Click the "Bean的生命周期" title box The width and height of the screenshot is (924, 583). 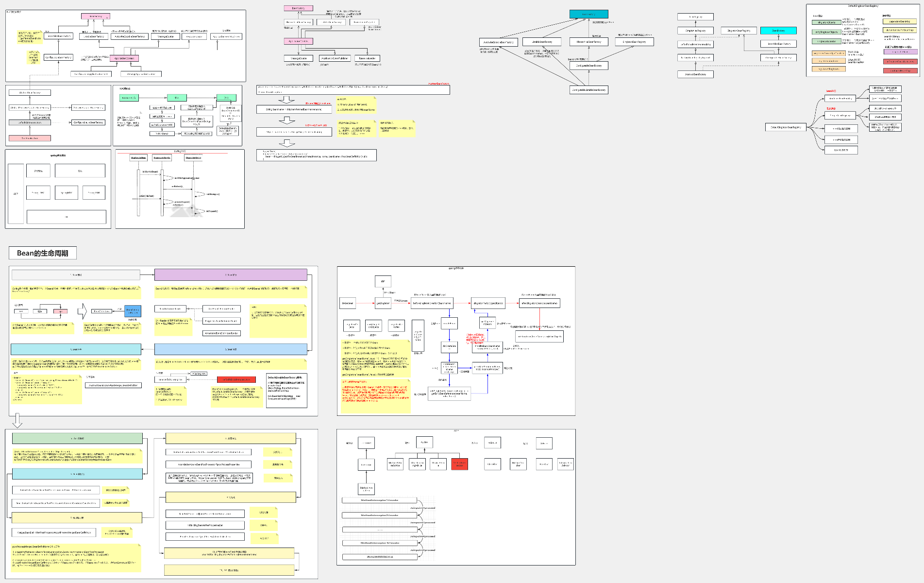(42, 253)
